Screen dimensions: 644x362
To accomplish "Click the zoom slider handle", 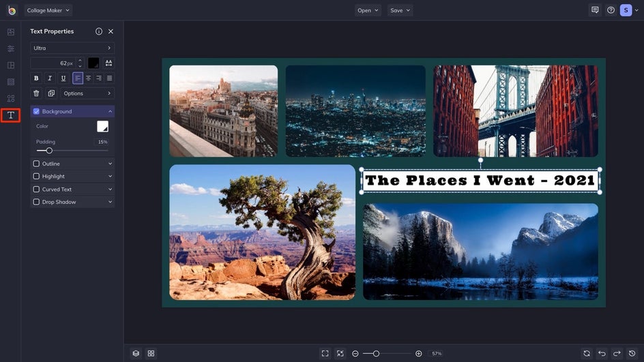I will (376, 353).
